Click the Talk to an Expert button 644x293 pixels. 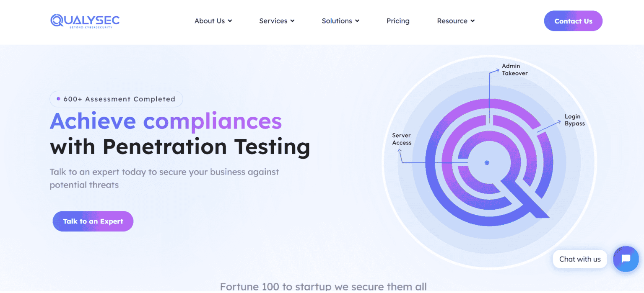point(93,221)
